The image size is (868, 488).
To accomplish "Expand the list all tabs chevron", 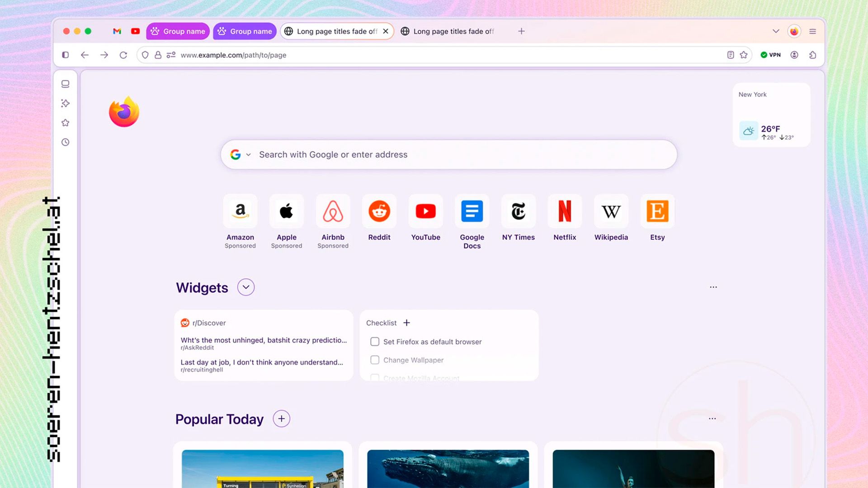I will [776, 31].
